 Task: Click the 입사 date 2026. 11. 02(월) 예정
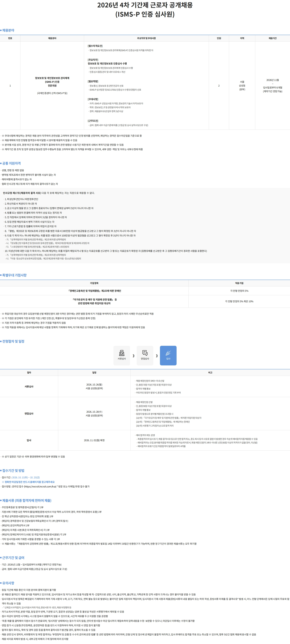(94, 440)
